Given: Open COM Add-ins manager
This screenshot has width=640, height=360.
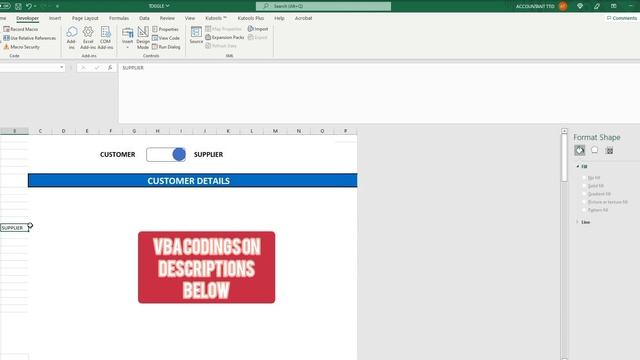Looking at the screenshot, I should 105,38.
